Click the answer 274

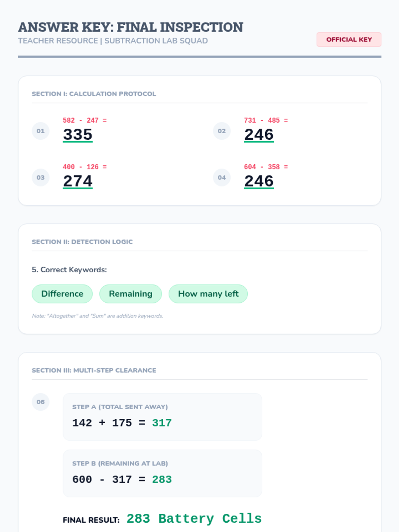pyautogui.click(x=78, y=181)
